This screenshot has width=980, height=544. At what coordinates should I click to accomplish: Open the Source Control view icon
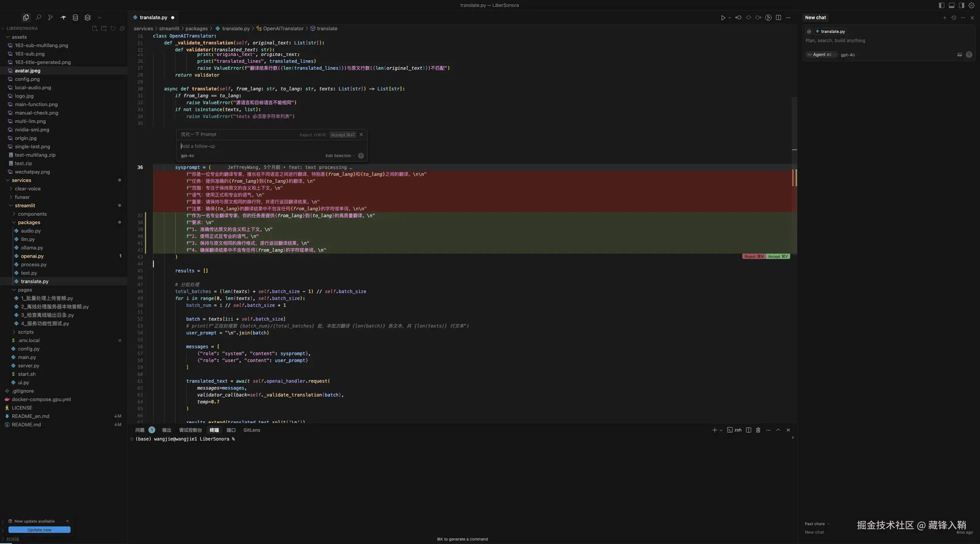tap(51, 17)
